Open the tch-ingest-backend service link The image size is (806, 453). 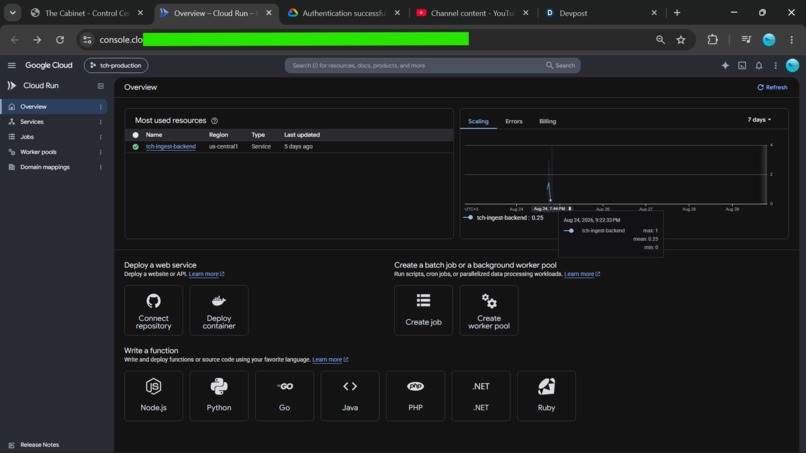click(171, 147)
